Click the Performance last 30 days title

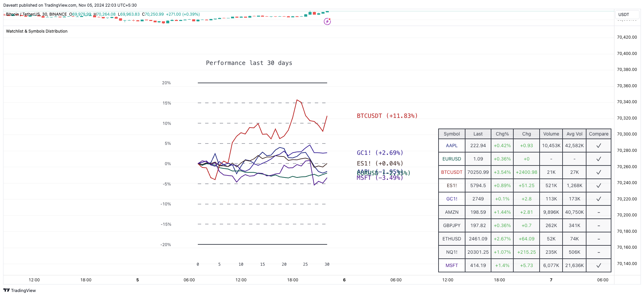[249, 63]
